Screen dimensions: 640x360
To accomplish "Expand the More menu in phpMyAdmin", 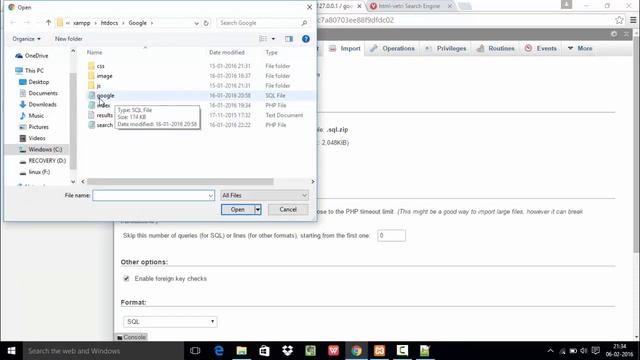I will click(580, 48).
